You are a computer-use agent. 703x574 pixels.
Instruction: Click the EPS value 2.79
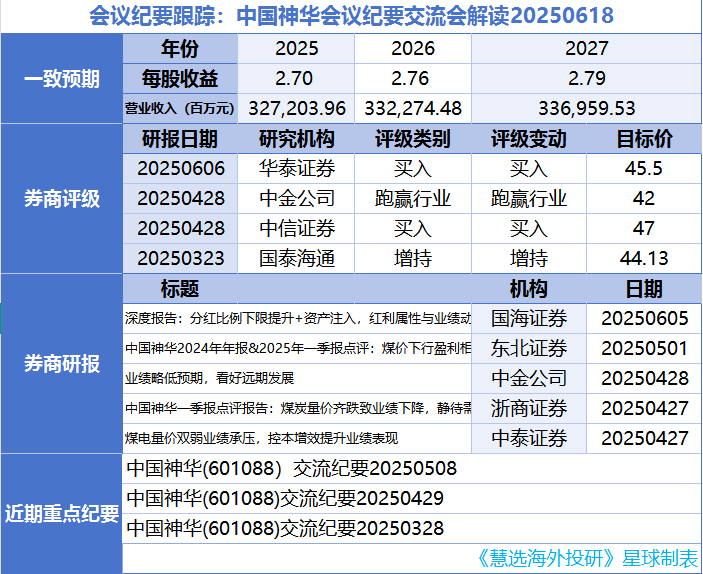coord(586,78)
